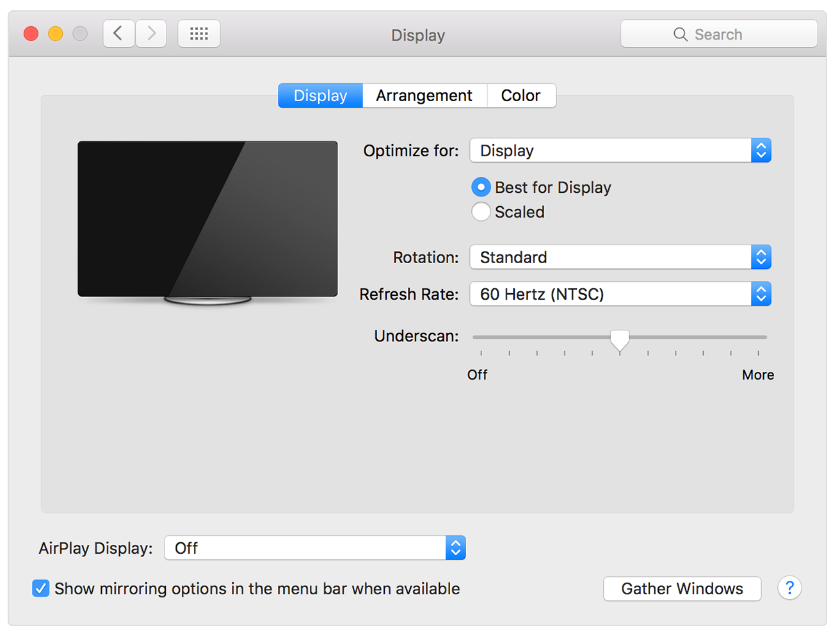Click the display monitor preview image
Screen dimensions: 840x639
tap(207, 220)
